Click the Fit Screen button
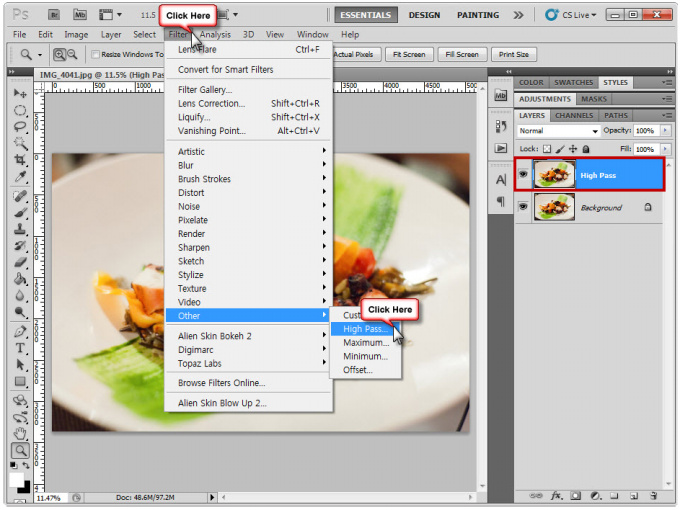 (408, 55)
